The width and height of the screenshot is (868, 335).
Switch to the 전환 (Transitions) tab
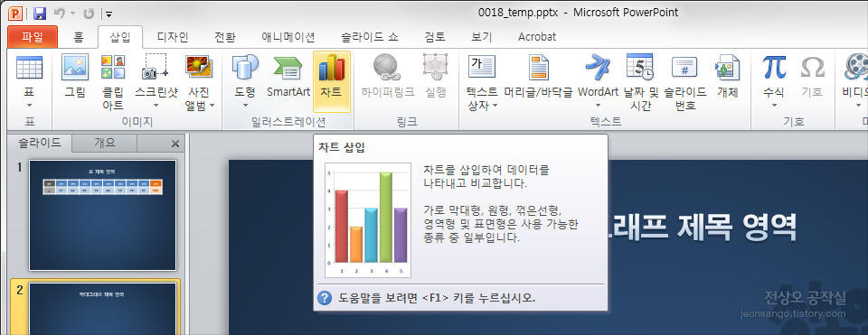pos(225,37)
